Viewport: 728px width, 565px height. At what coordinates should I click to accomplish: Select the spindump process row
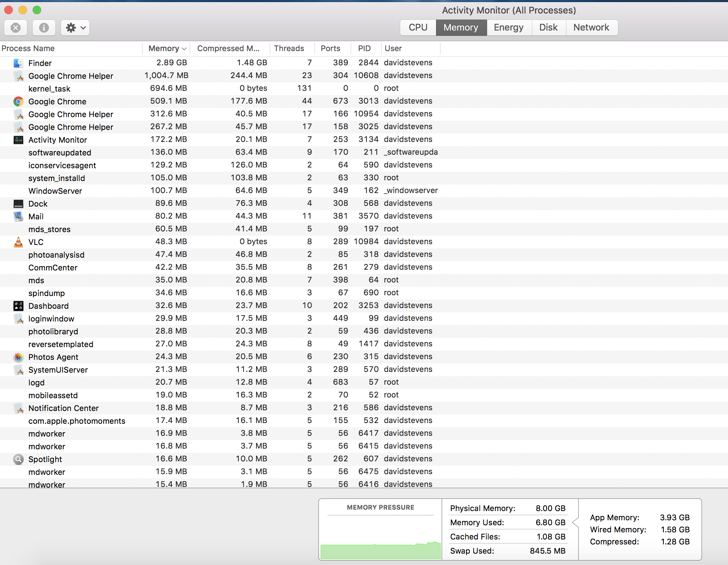click(x=364, y=293)
